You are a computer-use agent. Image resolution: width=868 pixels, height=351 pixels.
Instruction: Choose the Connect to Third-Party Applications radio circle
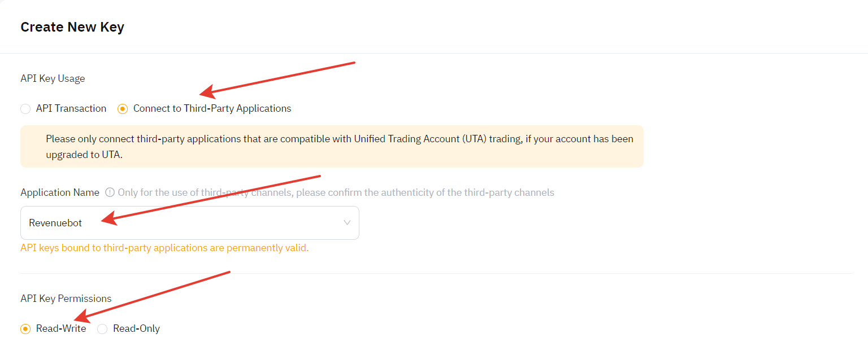123,109
